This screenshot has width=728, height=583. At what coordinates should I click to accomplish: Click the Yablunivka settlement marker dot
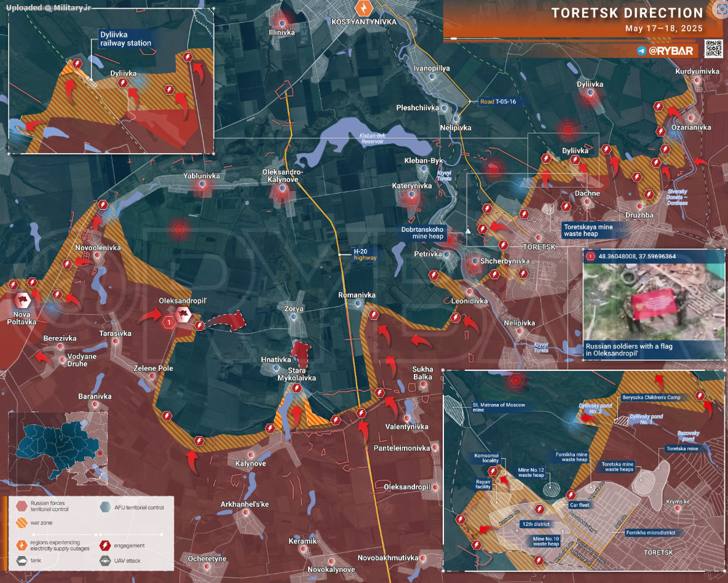click(202, 184)
